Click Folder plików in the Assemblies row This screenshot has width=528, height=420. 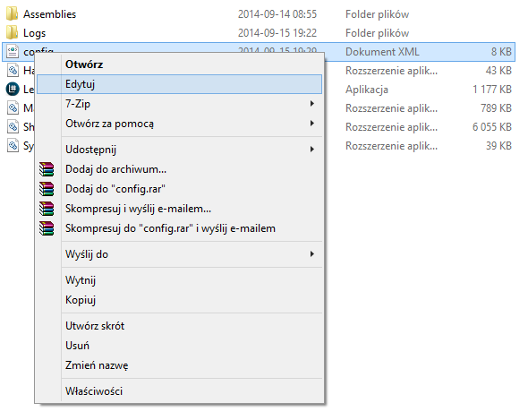[377, 14]
